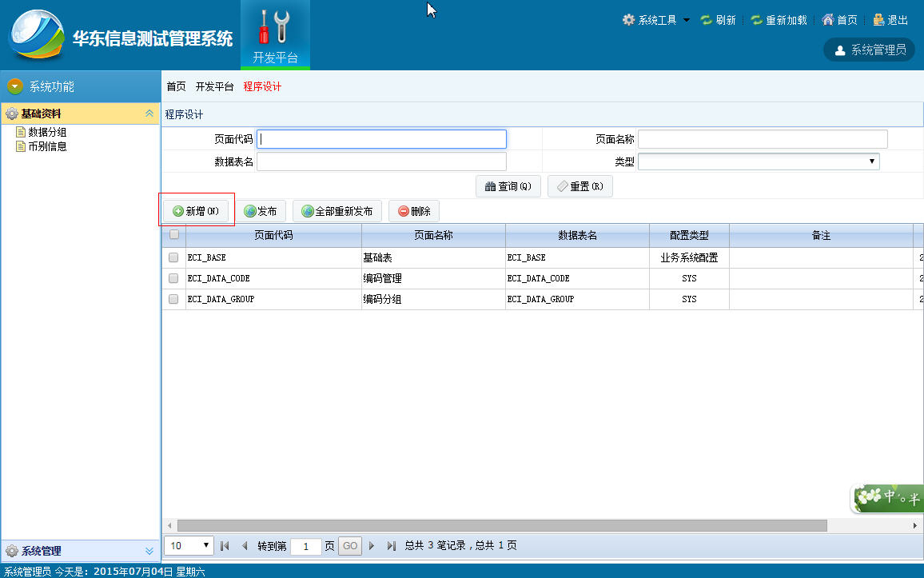Jump to last page with pagination arrow

pos(392,545)
